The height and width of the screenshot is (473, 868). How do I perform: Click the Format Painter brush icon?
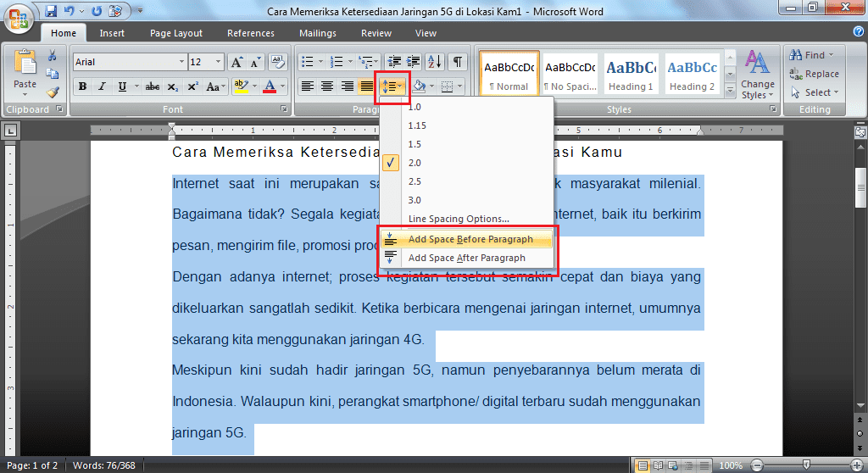[53, 92]
